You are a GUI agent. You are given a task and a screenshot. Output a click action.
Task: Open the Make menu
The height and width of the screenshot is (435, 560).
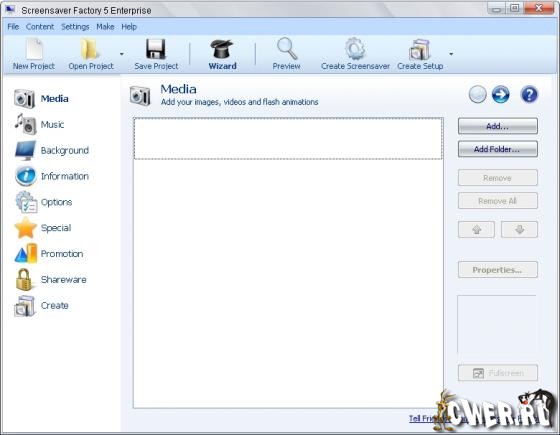(105, 27)
